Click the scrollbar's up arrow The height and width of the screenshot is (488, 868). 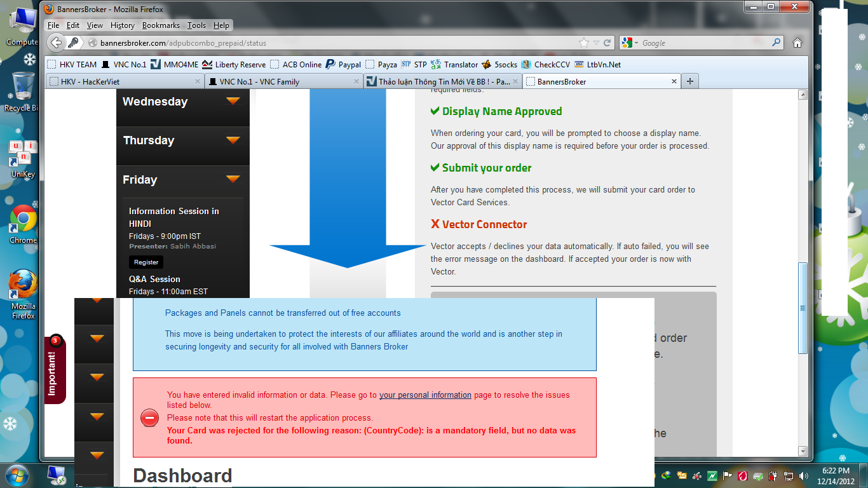coord(803,95)
